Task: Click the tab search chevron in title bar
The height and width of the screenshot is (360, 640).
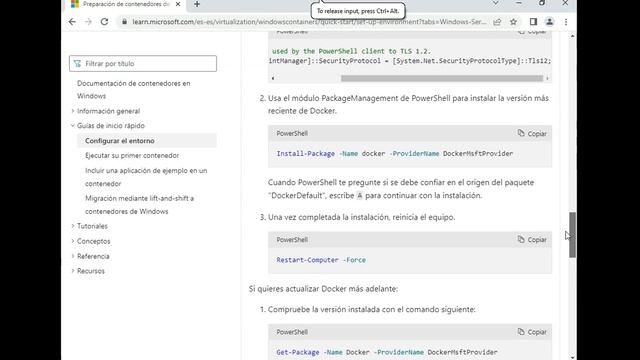Action: [495, 3]
